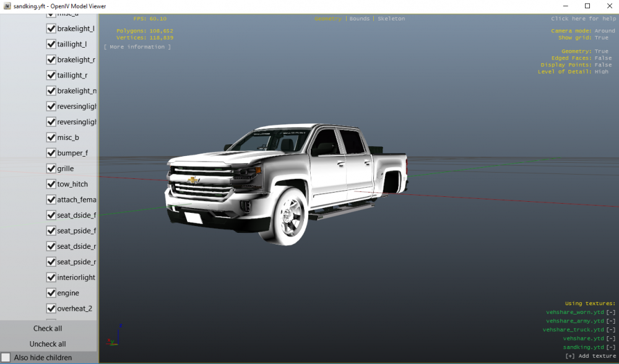Remove vehshare.ytd texture via [-]

(x=611, y=339)
